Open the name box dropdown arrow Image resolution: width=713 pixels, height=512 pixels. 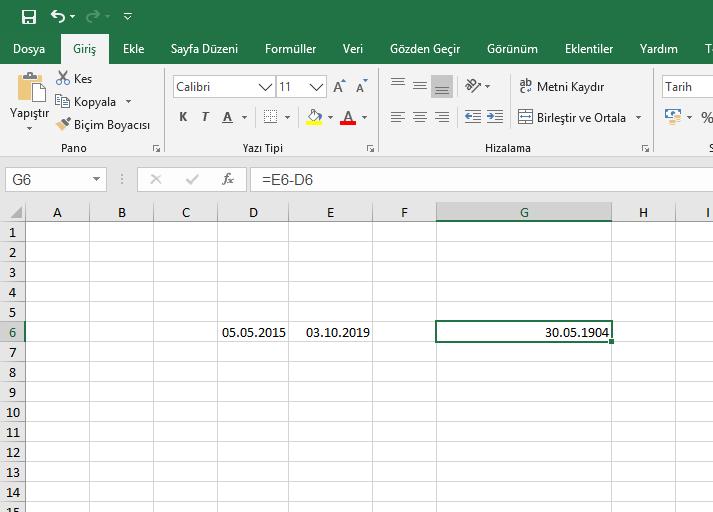point(96,179)
